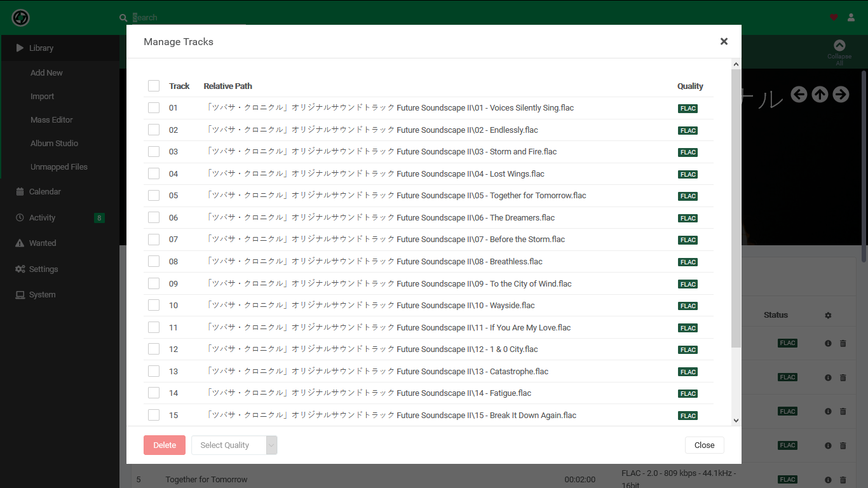Viewport: 868px width, 488px height.
Task: Select the checkbox for track 15
Action: [x=153, y=414]
